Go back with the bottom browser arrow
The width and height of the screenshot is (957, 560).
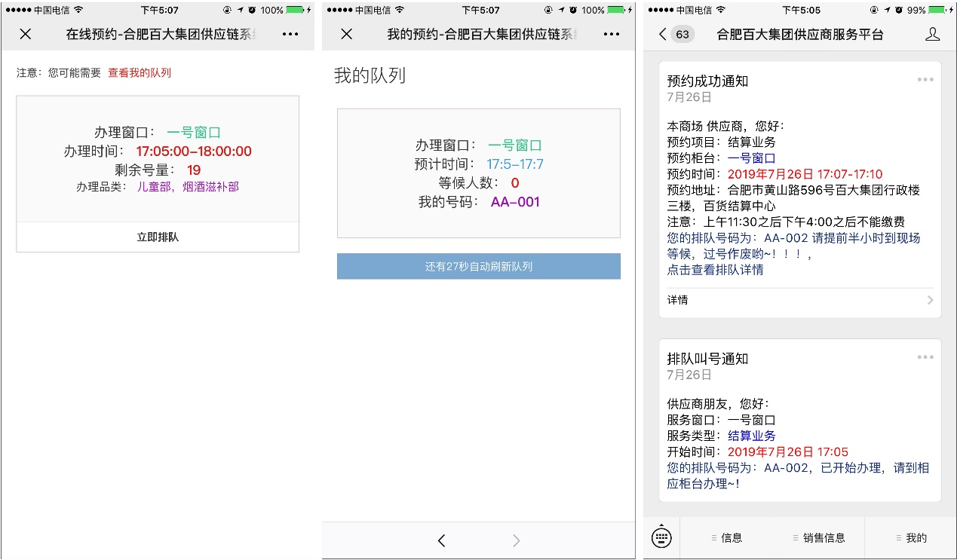click(x=442, y=540)
